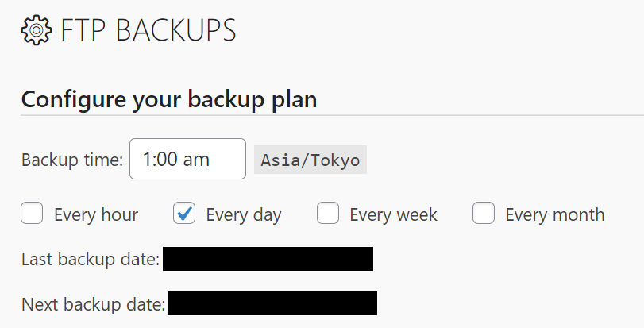Tick the Every week checkbox

point(328,213)
